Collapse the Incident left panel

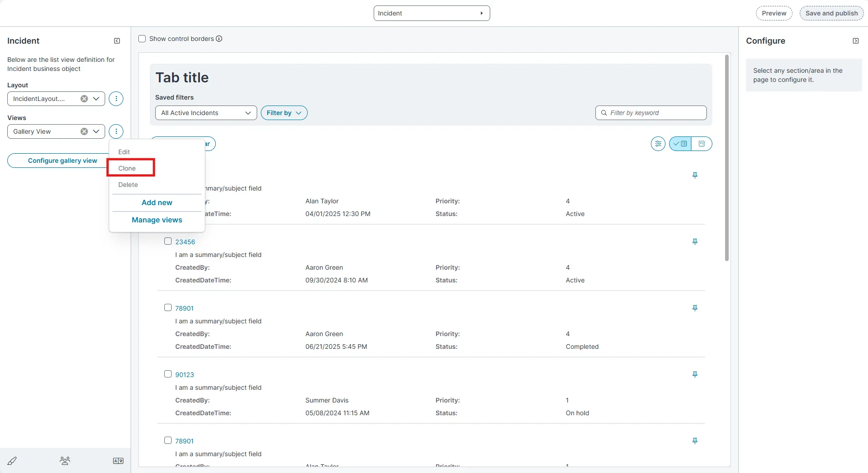click(117, 41)
